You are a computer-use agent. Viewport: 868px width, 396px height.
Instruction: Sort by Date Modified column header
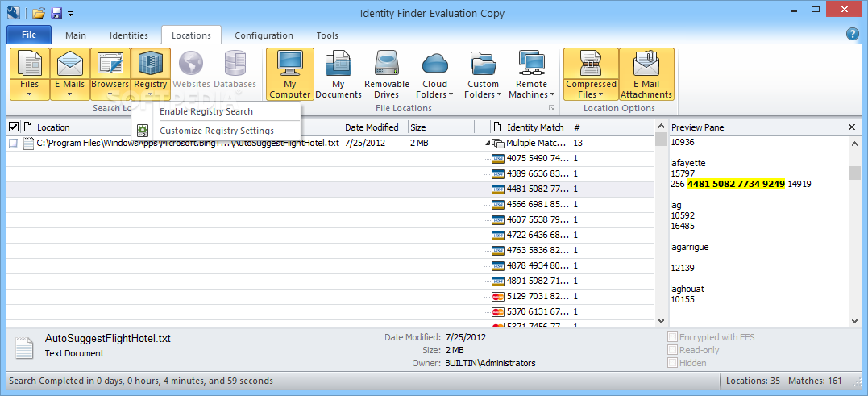[x=376, y=127]
